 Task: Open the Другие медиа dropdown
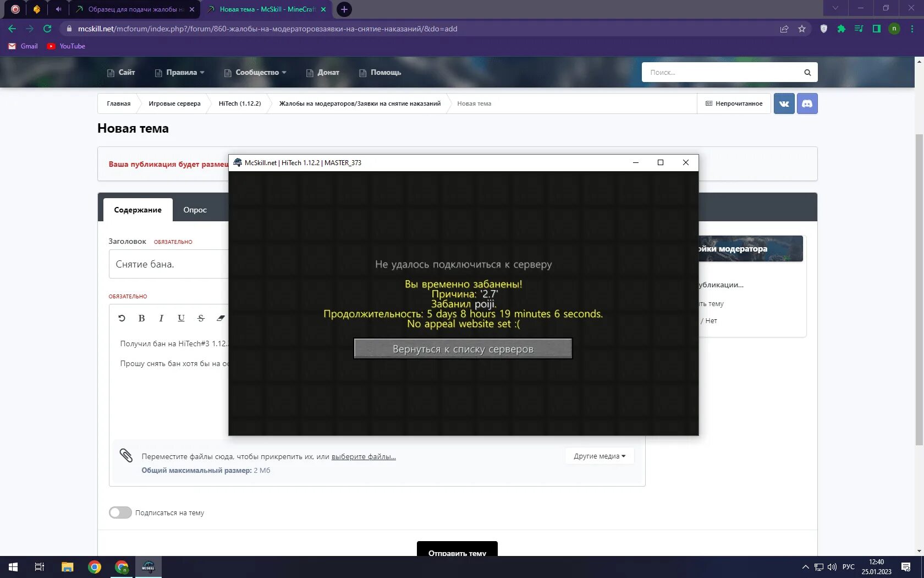tap(599, 456)
